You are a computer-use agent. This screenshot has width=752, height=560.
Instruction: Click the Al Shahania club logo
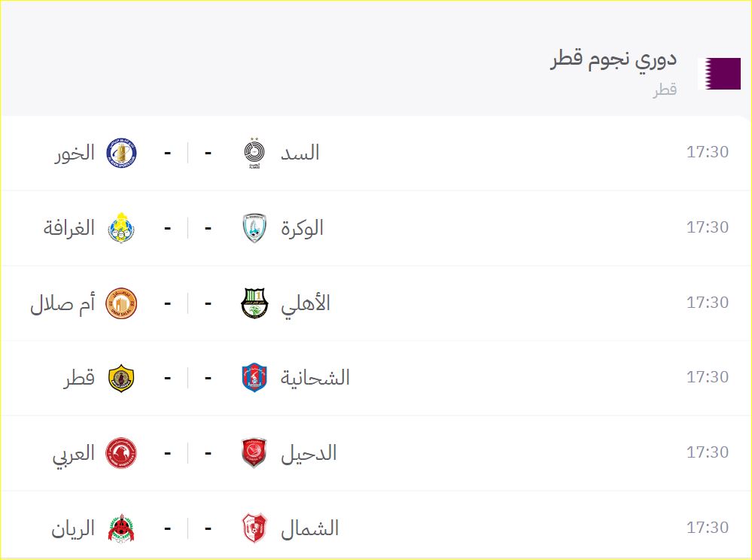tap(254, 377)
